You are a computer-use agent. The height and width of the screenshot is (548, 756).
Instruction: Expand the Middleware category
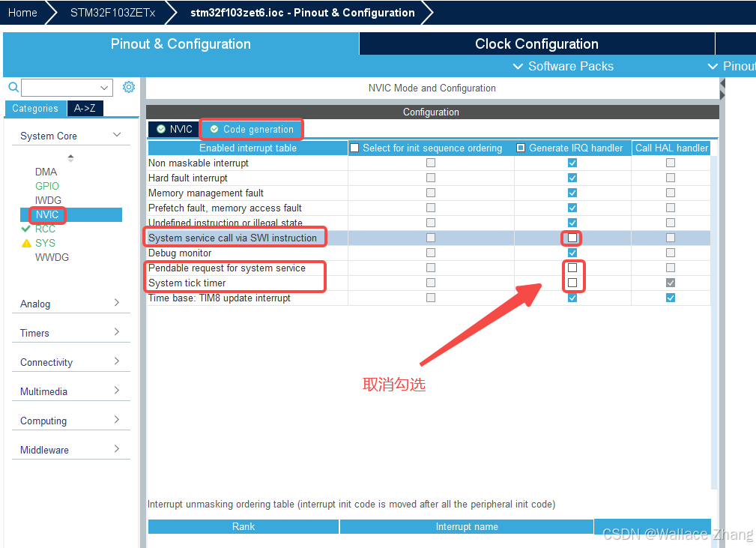pos(117,449)
